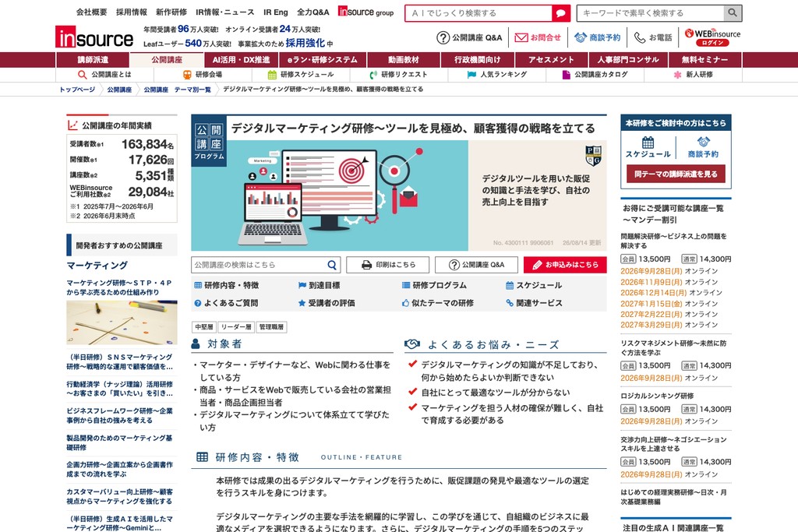The width and height of the screenshot is (798, 532).
Task: Open the 行政機関向け menu tab
Action: pos(478,59)
